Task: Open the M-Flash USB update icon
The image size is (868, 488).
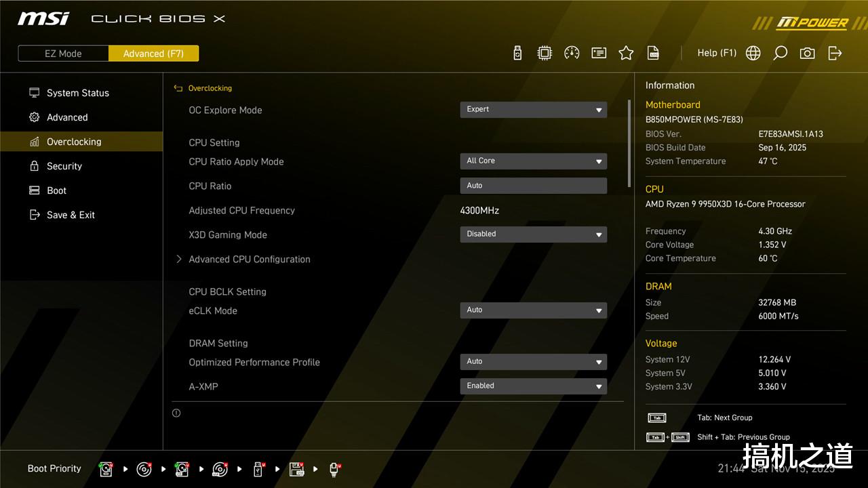Action: coord(517,53)
